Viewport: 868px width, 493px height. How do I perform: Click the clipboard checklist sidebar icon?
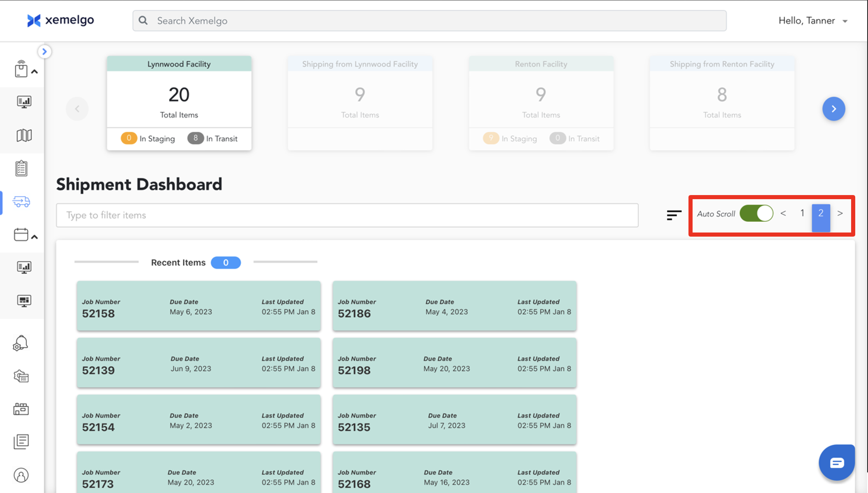pyautogui.click(x=21, y=168)
